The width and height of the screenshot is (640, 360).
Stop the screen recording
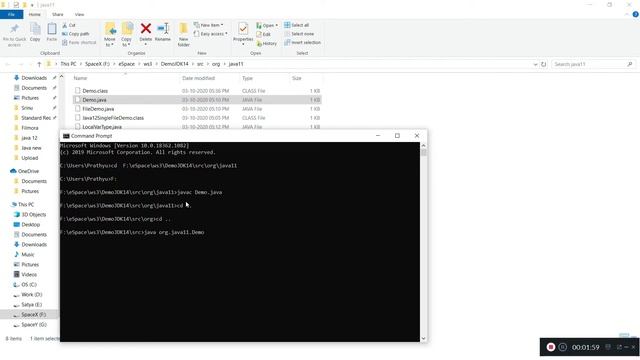tap(551, 347)
